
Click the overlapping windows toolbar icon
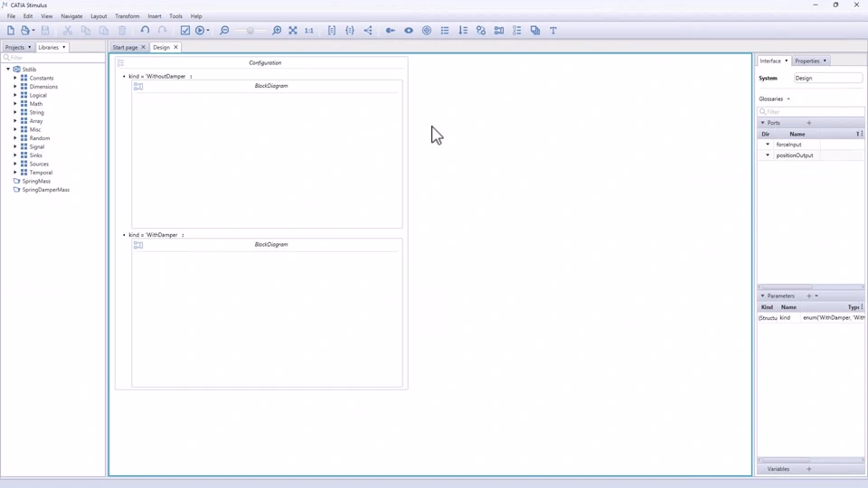tap(535, 31)
